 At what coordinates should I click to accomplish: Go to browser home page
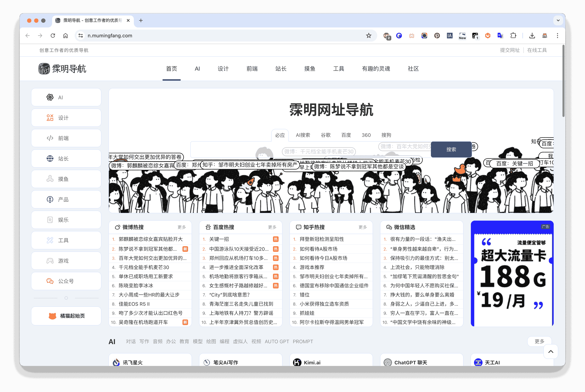coord(66,36)
